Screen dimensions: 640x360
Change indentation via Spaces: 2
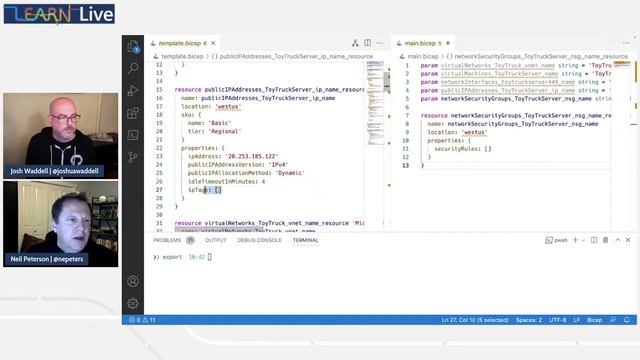(529, 320)
